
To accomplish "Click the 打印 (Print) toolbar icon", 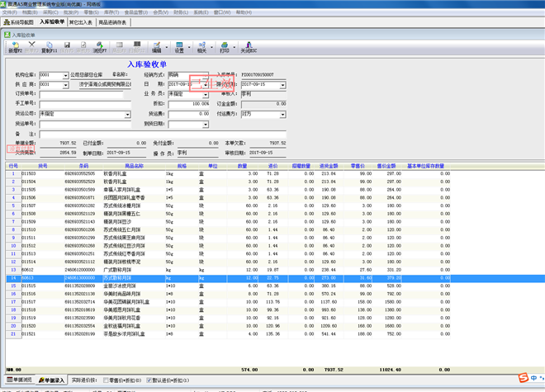I will click(x=225, y=47).
